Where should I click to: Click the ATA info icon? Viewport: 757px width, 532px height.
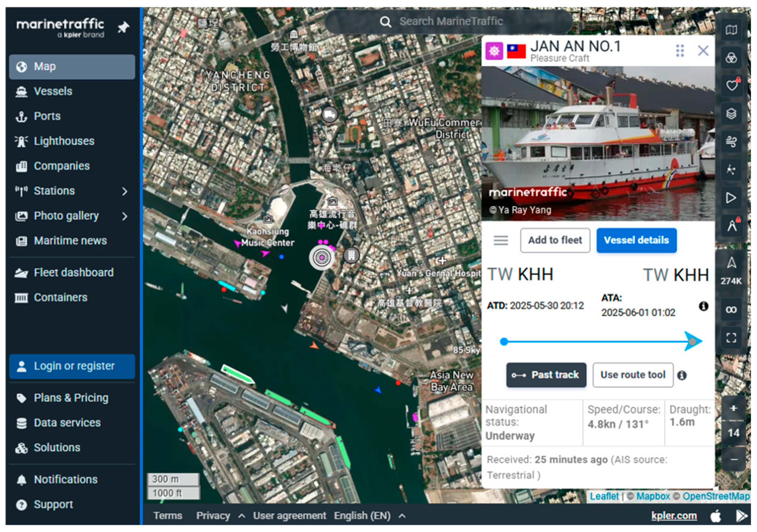pos(703,306)
